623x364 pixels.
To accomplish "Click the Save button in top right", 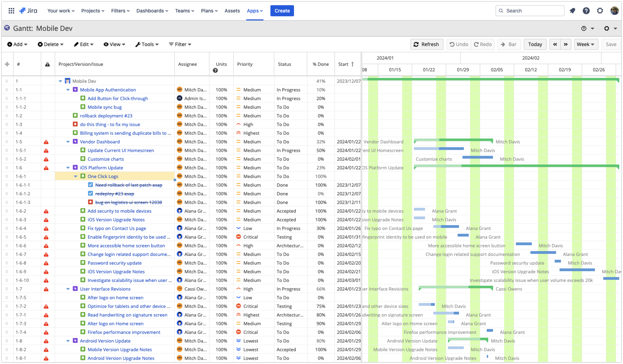I will (611, 44).
